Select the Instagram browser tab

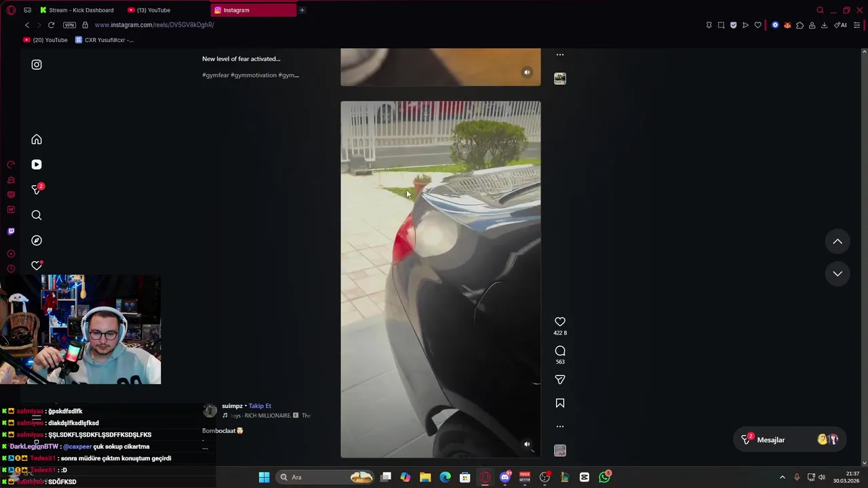click(254, 10)
